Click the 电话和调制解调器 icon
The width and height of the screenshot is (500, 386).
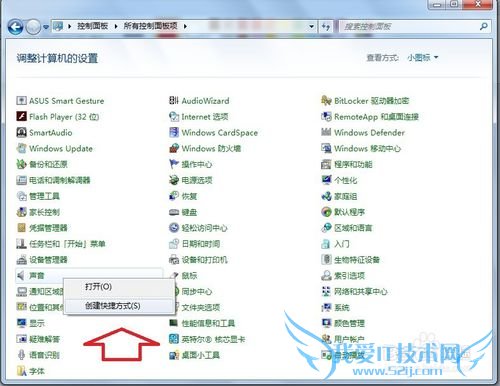pyautogui.click(x=22, y=180)
